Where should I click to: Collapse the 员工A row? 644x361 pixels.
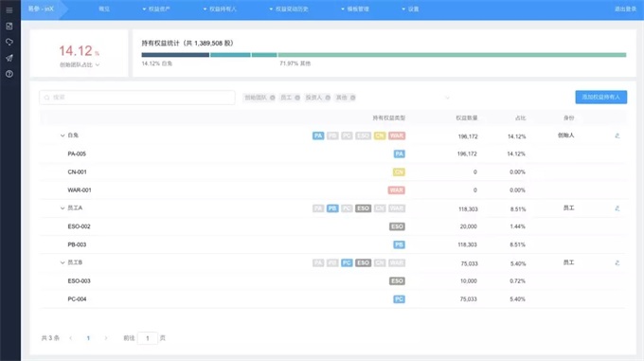click(63, 208)
